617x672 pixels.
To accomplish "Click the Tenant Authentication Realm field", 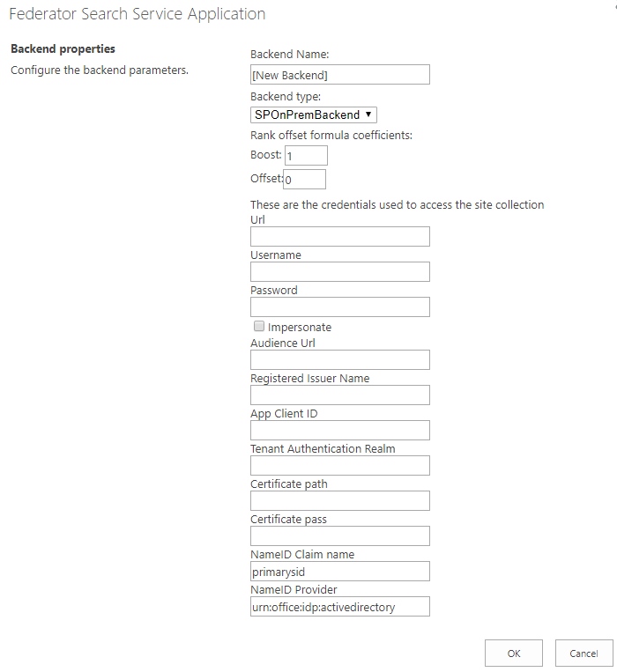I will point(339,466).
